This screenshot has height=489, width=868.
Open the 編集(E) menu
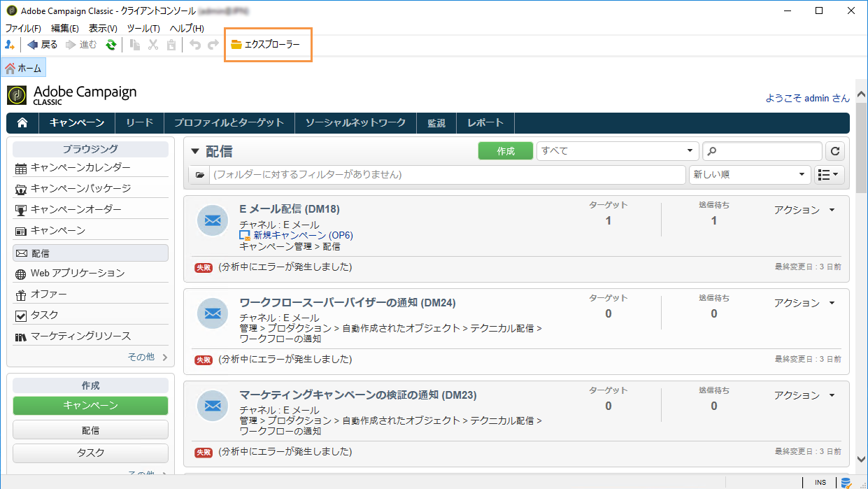tap(65, 28)
